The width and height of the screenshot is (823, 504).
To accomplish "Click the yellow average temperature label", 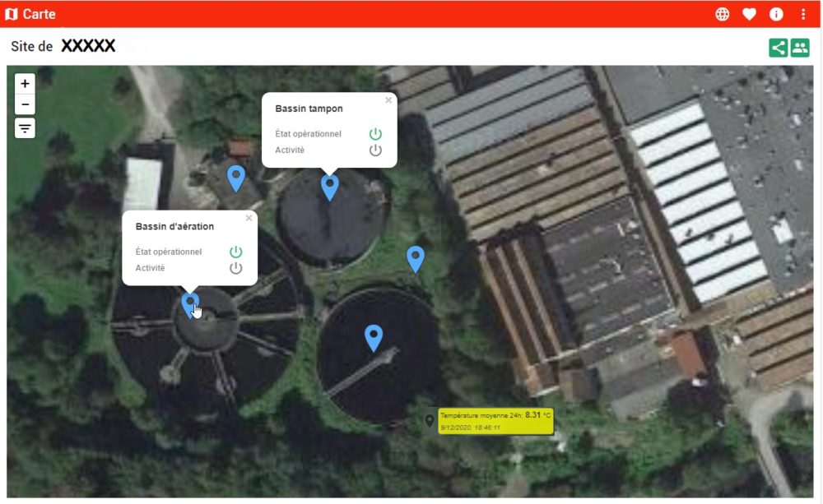I will click(495, 421).
